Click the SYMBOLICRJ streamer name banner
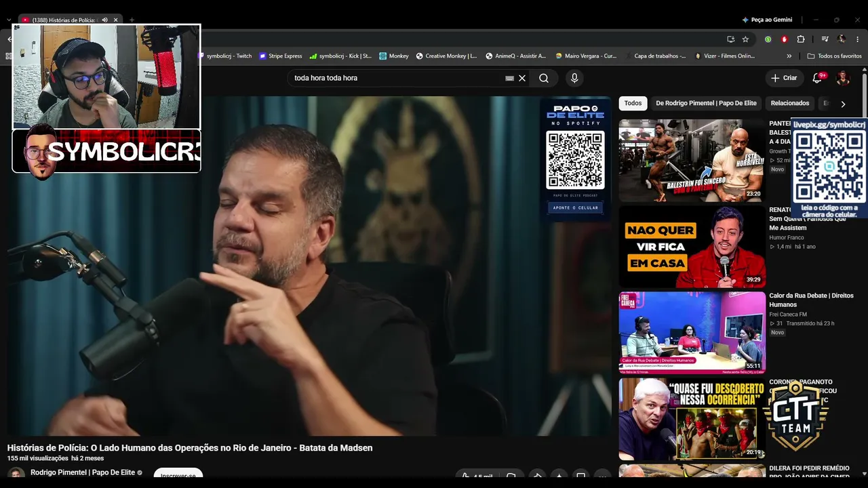 pyautogui.click(x=106, y=151)
